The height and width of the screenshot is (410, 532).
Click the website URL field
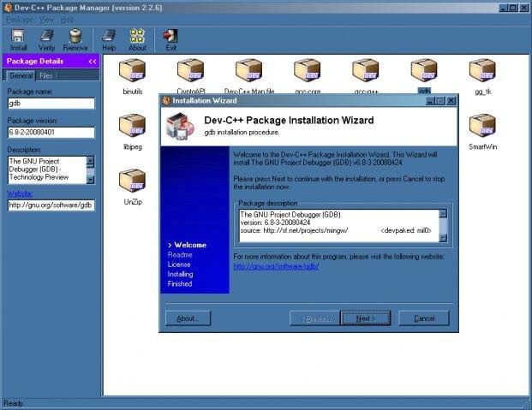point(51,205)
